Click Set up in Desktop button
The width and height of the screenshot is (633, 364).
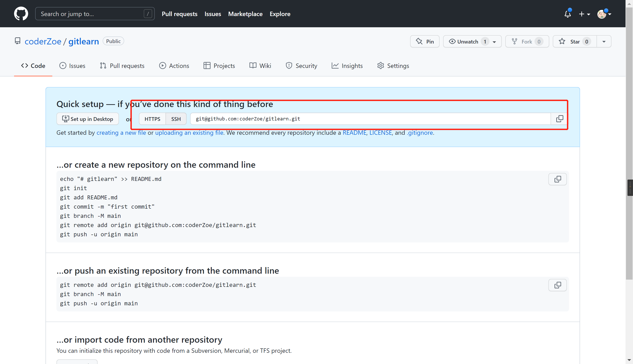(87, 119)
